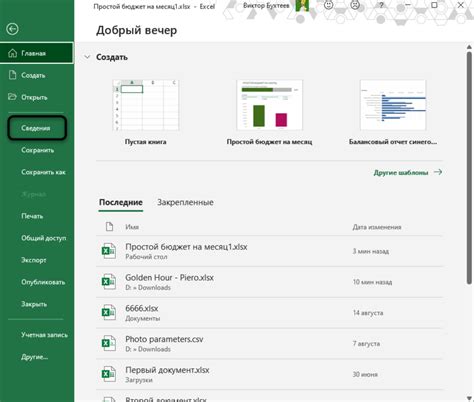474x402 pixels.
Task: Click the 14 августа date entry
Action: click(x=368, y=313)
